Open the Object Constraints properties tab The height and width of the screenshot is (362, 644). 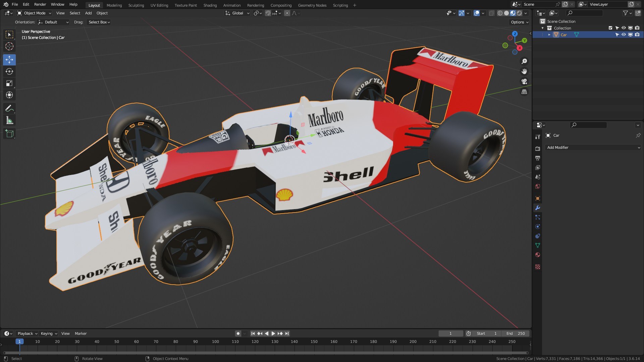538,236
